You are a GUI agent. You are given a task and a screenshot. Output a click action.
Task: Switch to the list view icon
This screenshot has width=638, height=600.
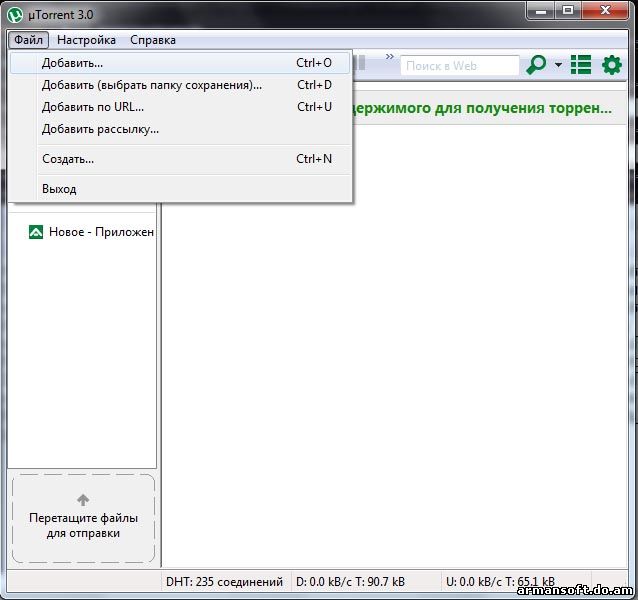tap(581, 65)
